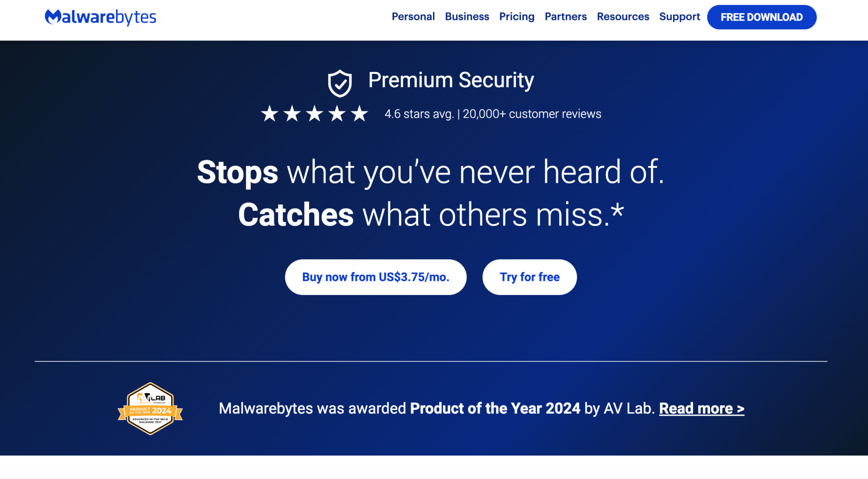Image resolution: width=868 pixels, height=479 pixels.
Task: Select the middle star of the rating
Action: click(315, 114)
